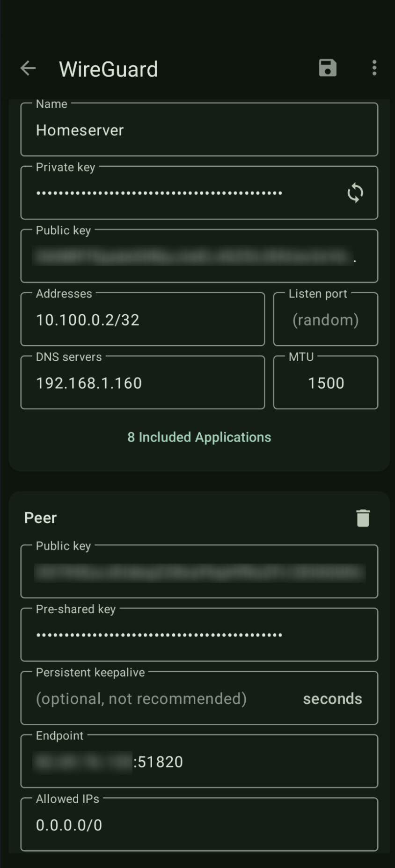Viewport: 395px width, 868px height.
Task: Edit the Endpoint address field
Action: click(x=199, y=762)
